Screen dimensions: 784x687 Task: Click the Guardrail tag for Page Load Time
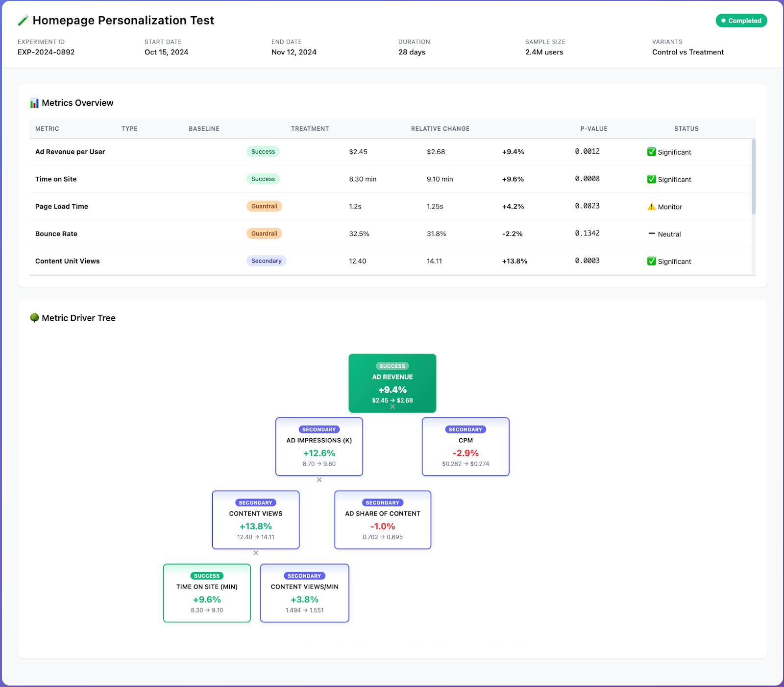264,206
